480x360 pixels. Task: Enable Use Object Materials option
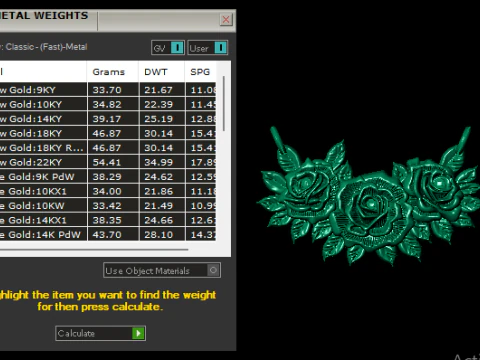tap(162, 270)
